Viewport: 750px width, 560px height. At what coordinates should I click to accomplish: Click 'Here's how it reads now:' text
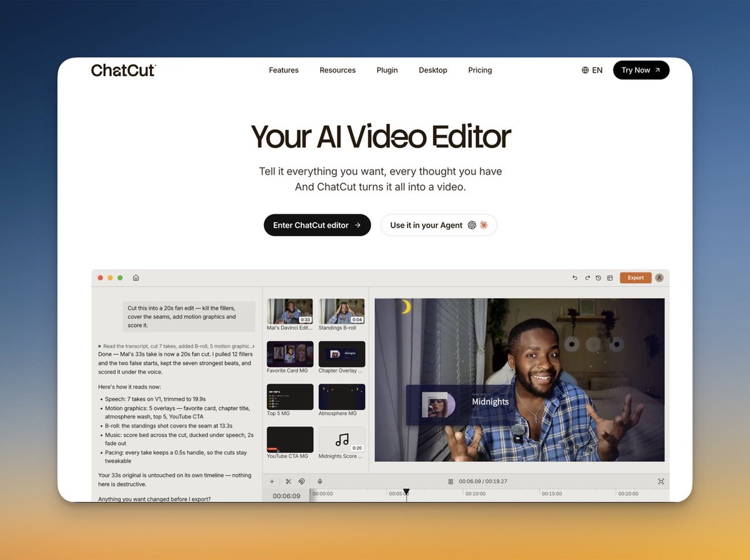(129, 387)
